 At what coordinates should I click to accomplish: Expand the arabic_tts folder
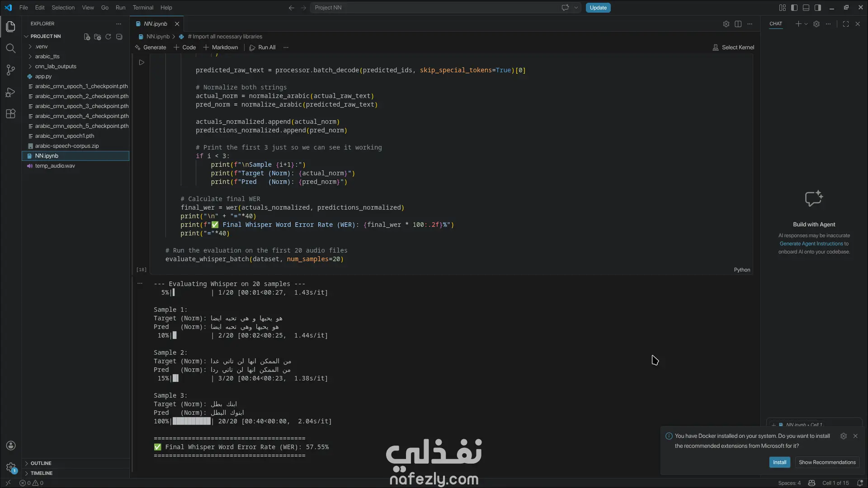[x=75, y=56]
